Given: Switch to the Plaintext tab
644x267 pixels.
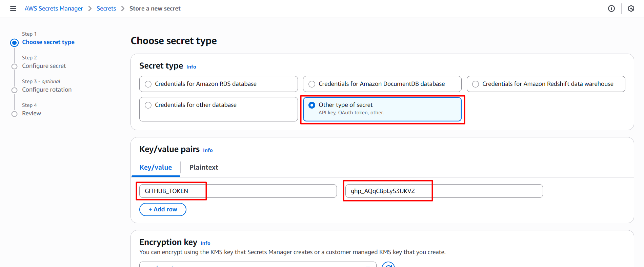Looking at the screenshot, I should [x=204, y=167].
